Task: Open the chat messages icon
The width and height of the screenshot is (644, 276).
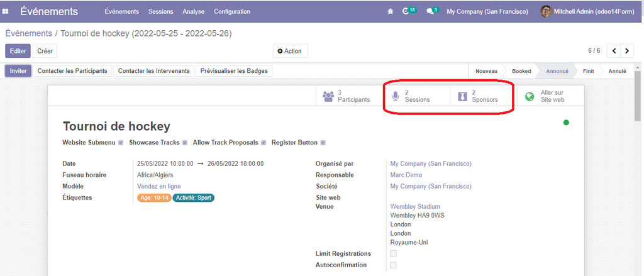Action: (431, 11)
